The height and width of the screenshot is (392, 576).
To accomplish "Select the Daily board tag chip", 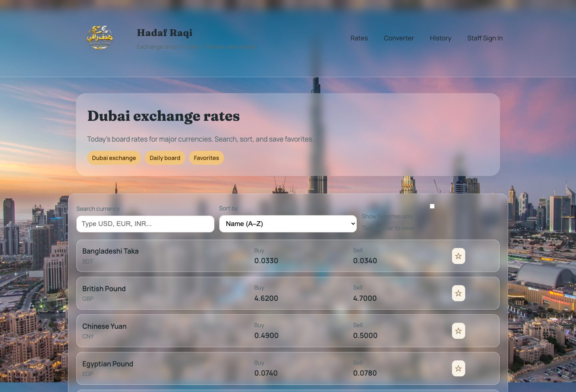I will point(165,158).
